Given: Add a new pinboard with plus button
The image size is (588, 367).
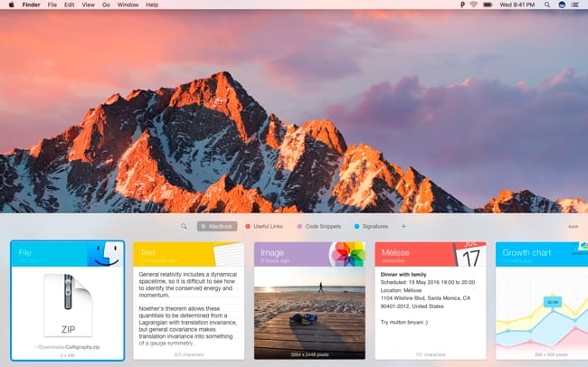Looking at the screenshot, I should click(x=403, y=226).
